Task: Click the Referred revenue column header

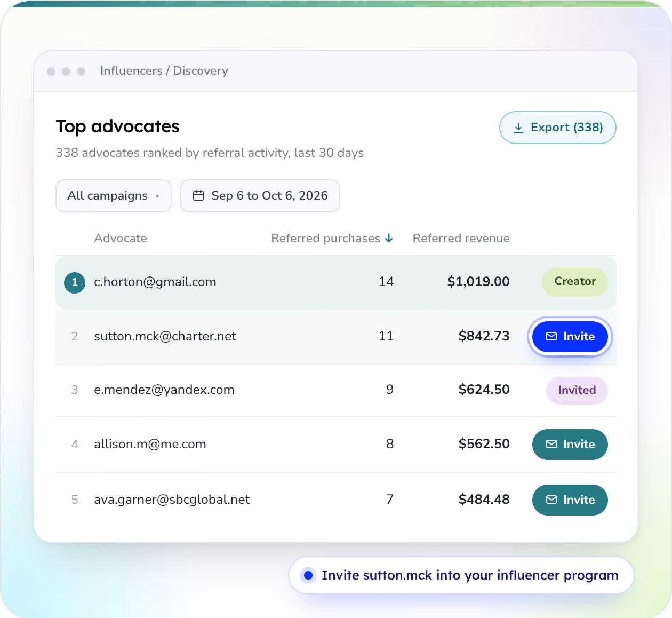Action: pos(461,238)
